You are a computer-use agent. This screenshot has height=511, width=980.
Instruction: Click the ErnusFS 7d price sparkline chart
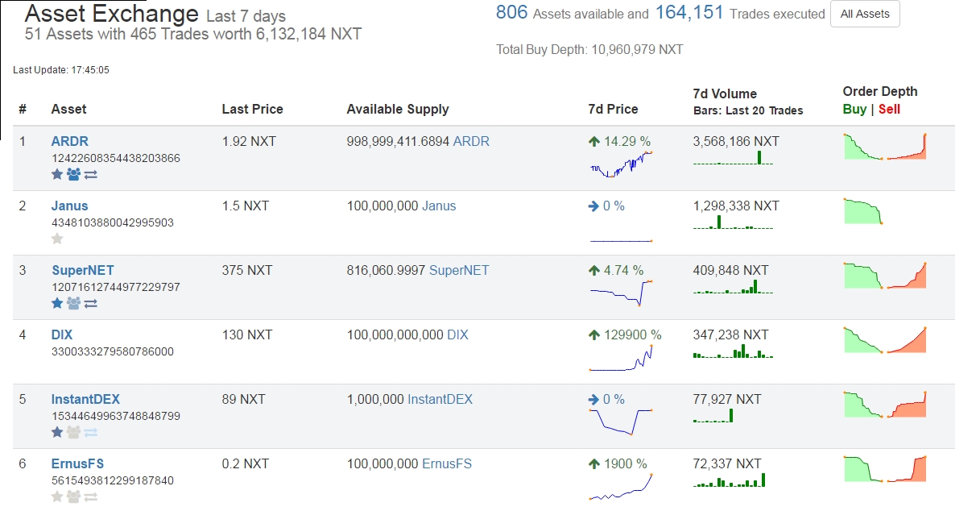click(x=621, y=486)
